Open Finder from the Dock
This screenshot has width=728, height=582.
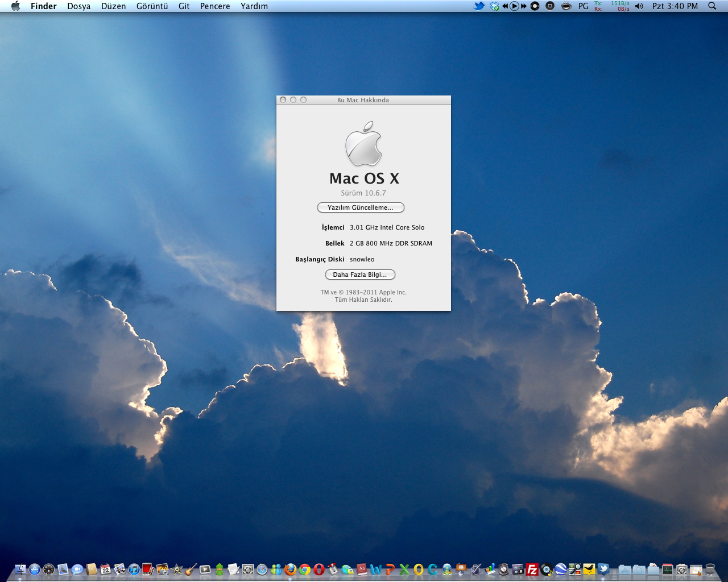[20, 569]
